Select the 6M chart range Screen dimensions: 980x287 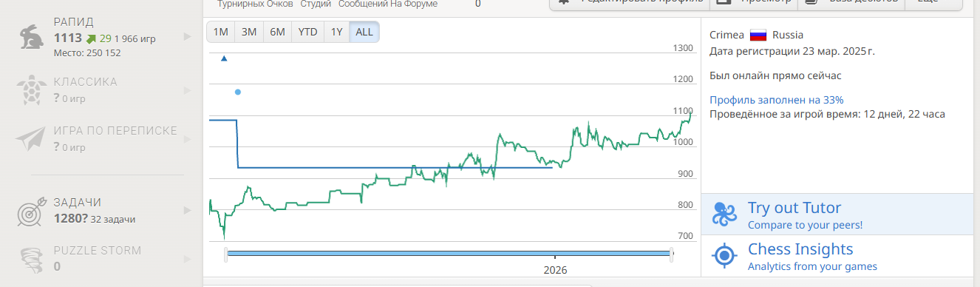tap(278, 32)
